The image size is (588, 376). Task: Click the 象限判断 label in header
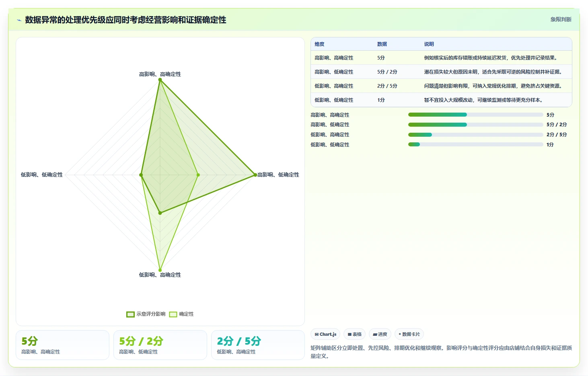click(x=561, y=19)
